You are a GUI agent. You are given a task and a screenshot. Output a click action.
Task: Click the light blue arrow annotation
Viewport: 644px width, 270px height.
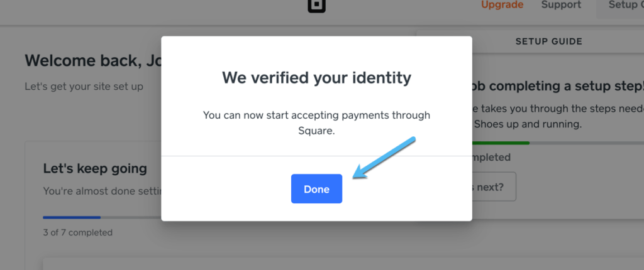(x=384, y=159)
